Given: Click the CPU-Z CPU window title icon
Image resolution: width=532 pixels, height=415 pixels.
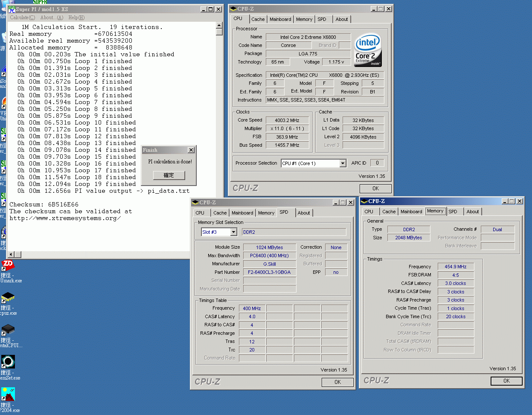Looking at the screenshot, I should click(233, 9).
